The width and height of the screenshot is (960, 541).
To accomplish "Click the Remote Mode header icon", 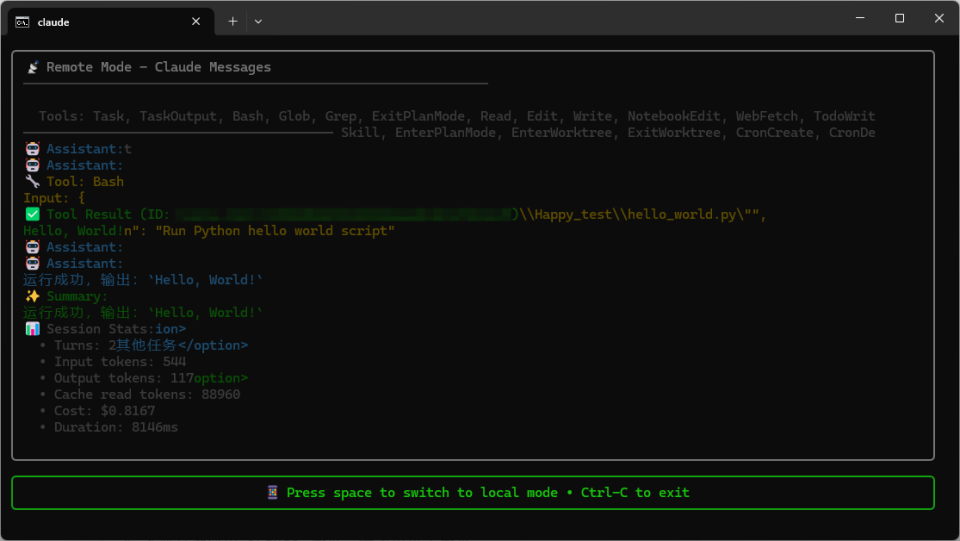I will (33, 67).
